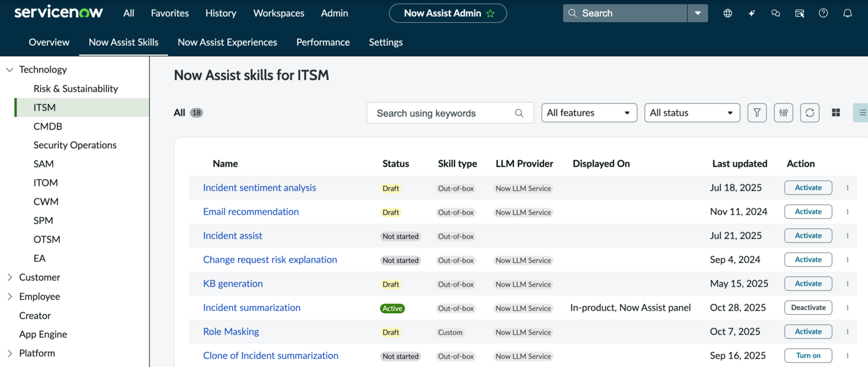Switch to the Performance tab
868x367 pixels.
(323, 42)
